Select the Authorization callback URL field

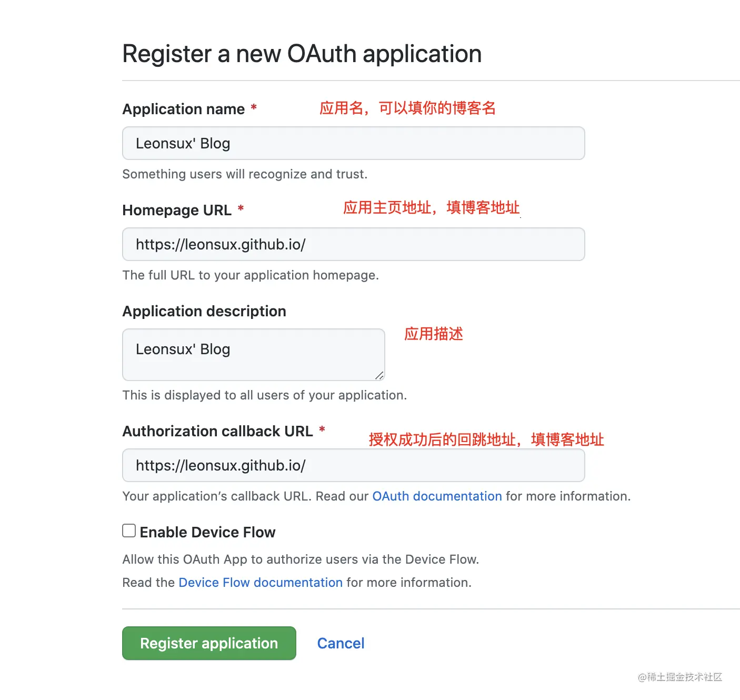pyautogui.click(x=353, y=465)
